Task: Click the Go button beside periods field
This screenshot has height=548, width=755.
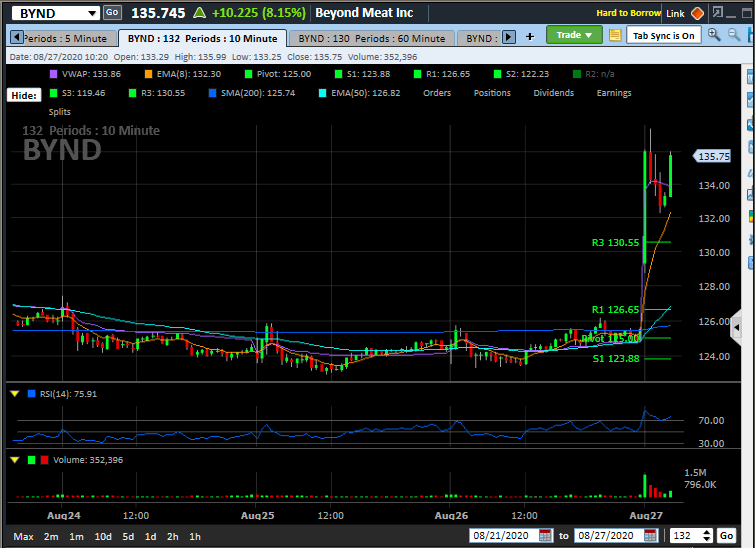Action: [x=726, y=535]
